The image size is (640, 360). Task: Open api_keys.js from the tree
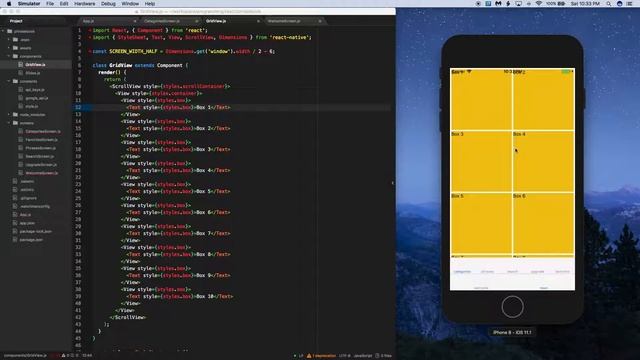click(35, 90)
